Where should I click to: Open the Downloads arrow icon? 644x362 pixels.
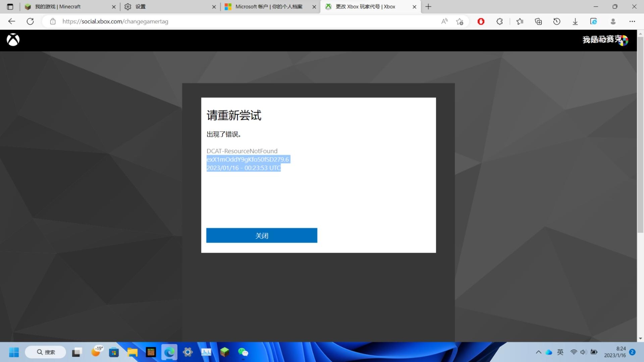point(575,21)
